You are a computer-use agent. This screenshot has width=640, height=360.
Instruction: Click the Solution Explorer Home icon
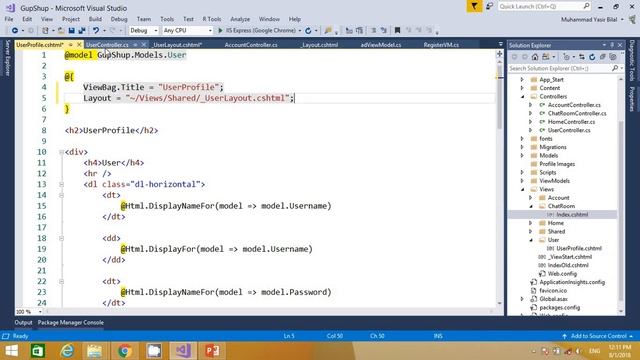[x=535, y=57]
